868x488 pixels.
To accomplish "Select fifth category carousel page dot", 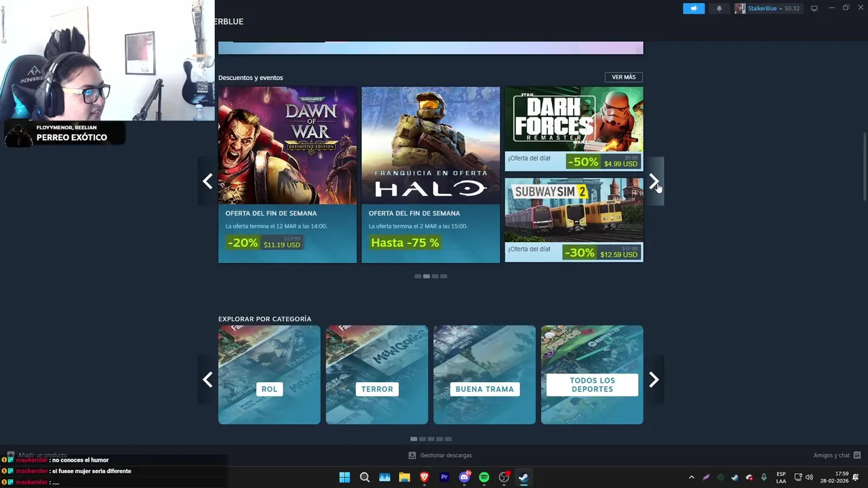I will coord(448,439).
